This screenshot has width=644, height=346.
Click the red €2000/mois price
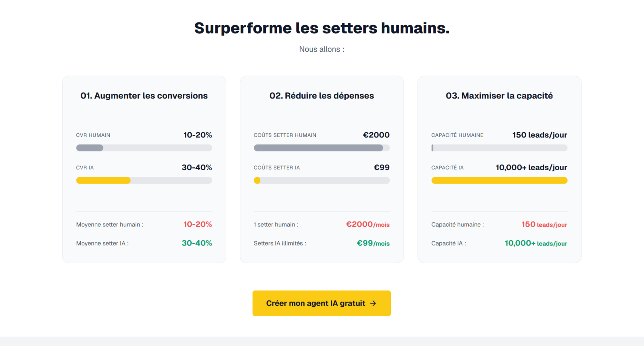[x=368, y=224]
